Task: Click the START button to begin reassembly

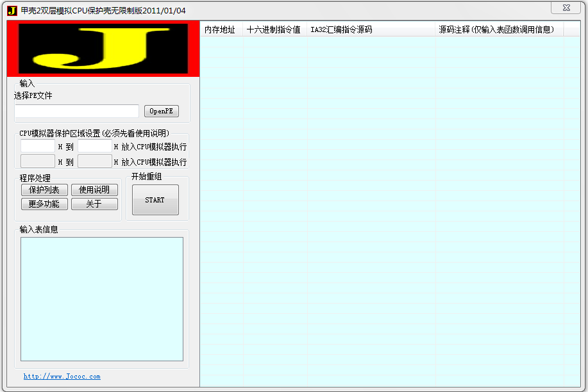Action: pyautogui.click(x=155, y=200)
